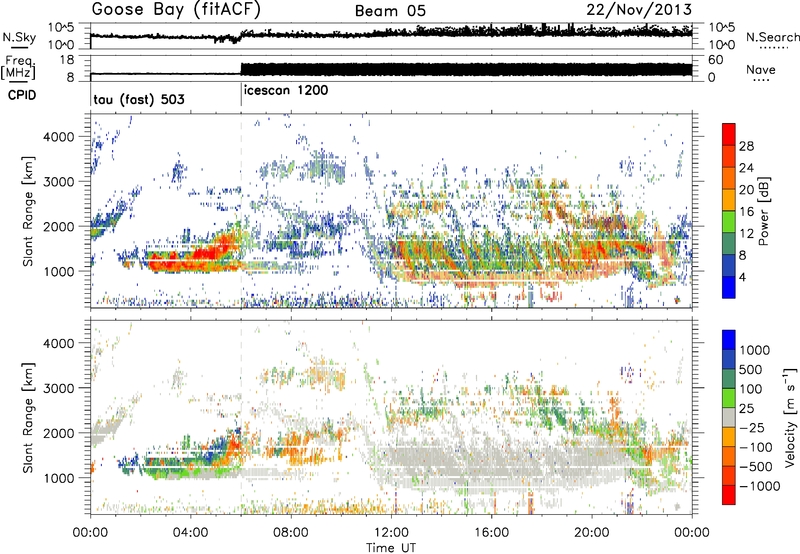800x554 pixels.
Task: Click the '16:00' time axis label
Action: [491, 533]
